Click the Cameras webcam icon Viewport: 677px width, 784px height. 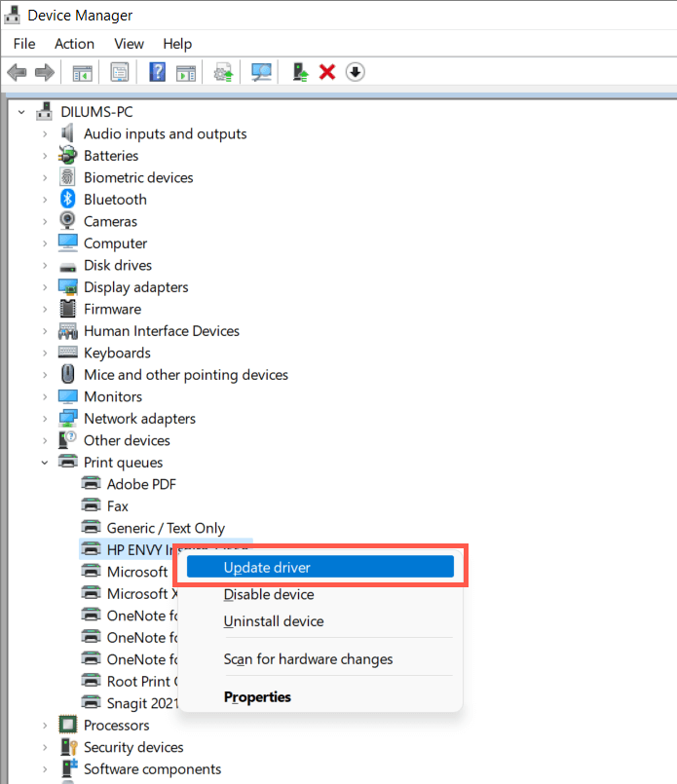coord(67,220)
